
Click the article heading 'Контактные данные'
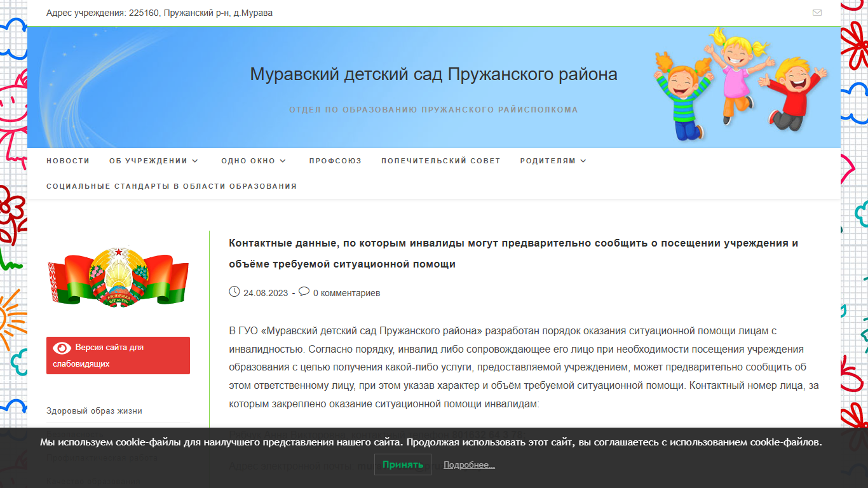[513, 254]
